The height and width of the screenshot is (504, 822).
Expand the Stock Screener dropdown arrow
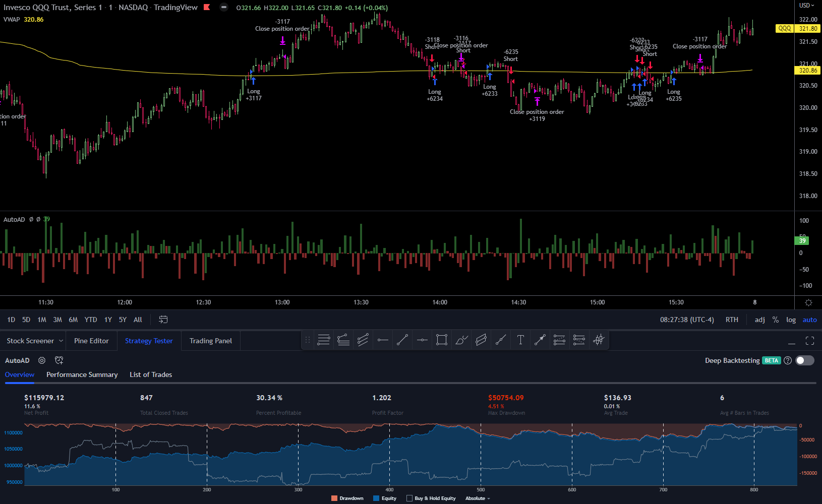click(x=61, y=341)
